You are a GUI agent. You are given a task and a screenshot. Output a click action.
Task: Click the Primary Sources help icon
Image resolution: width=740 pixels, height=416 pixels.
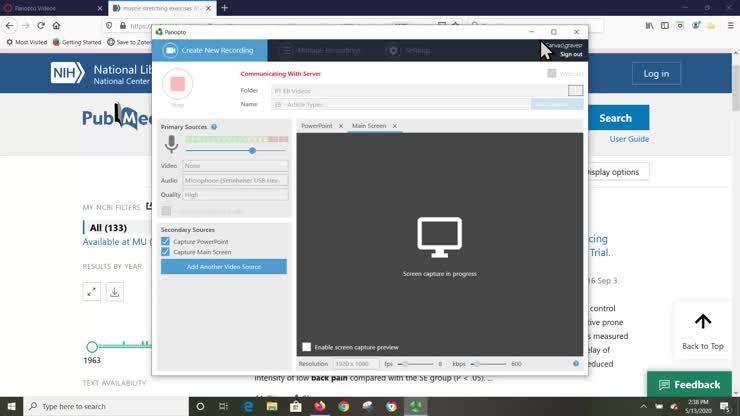[x=214, y=127]
